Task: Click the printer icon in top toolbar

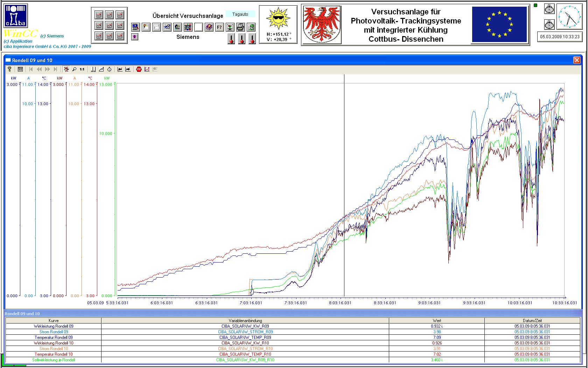Action: 240,27
